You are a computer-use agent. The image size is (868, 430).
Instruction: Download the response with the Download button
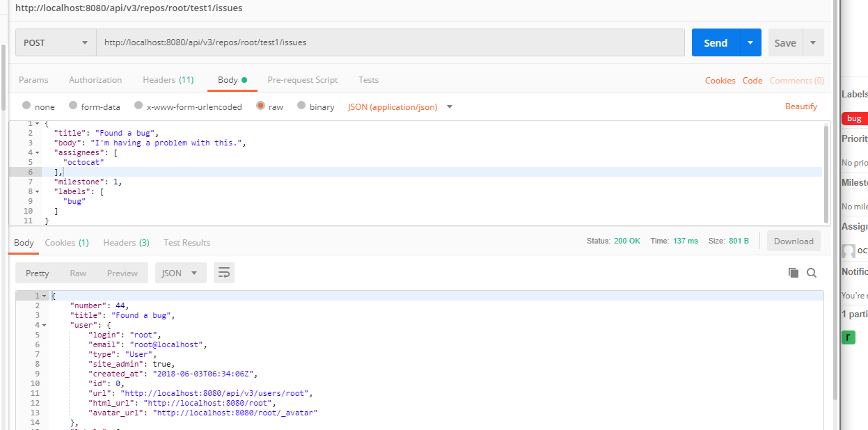coord(794,241)
